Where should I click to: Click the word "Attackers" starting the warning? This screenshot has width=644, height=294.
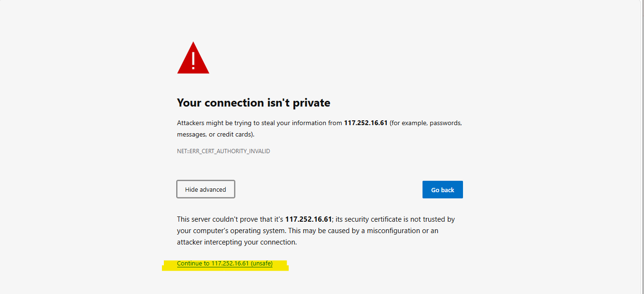191,123
